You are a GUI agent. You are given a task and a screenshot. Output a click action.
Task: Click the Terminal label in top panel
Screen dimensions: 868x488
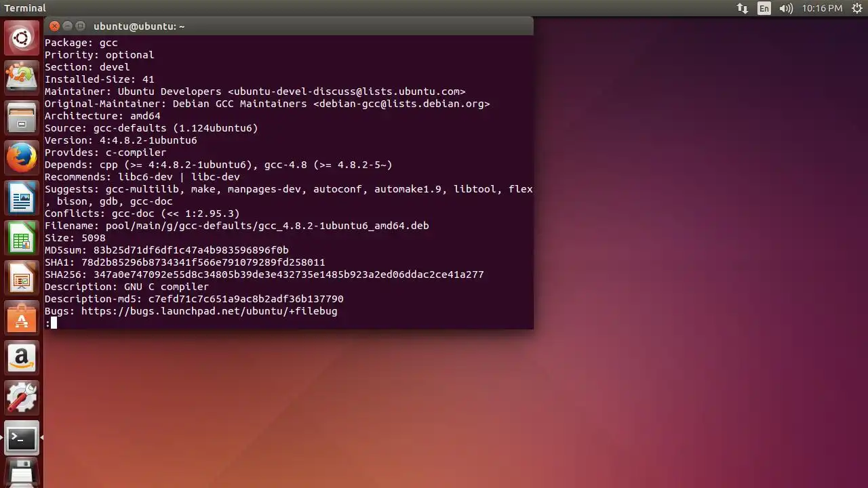pyautogui.click(x=25, y=8)
